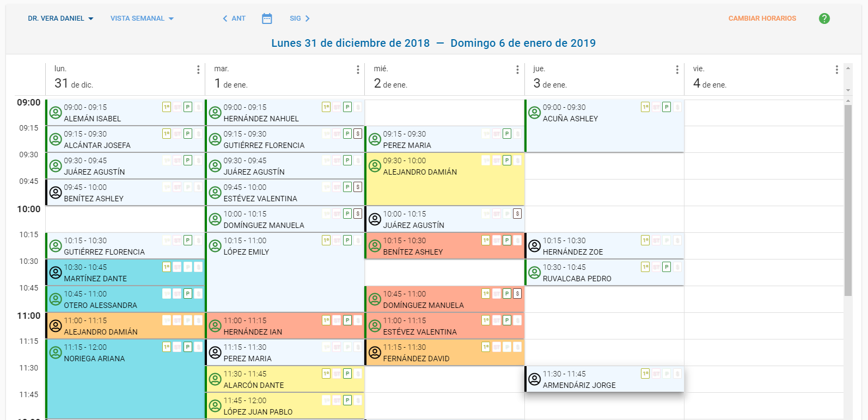The width and height of the screenshot is (868, 420).
Task: Click the $ badge on Gutiérrez Florencia's Tuesday appointment
Action: 358,134
